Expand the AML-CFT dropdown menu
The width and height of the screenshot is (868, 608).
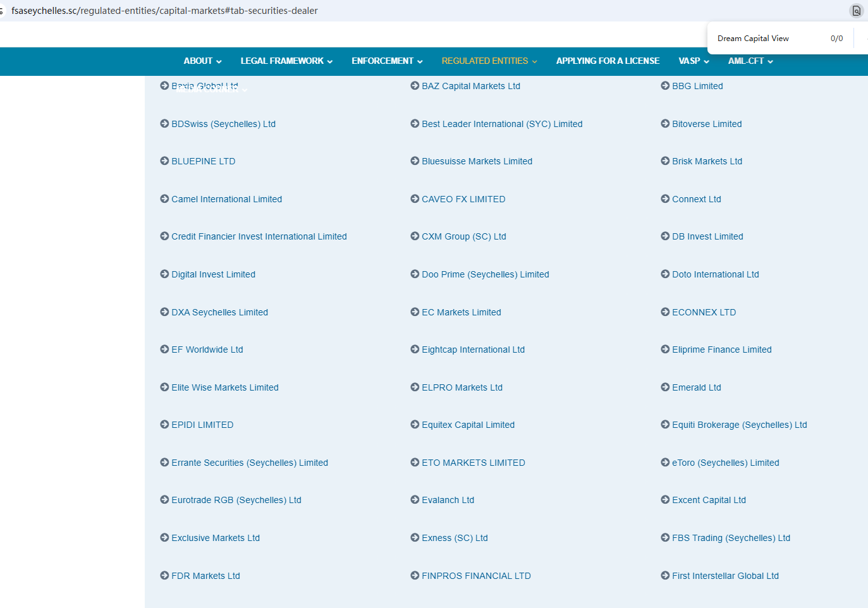click(750, 61)
